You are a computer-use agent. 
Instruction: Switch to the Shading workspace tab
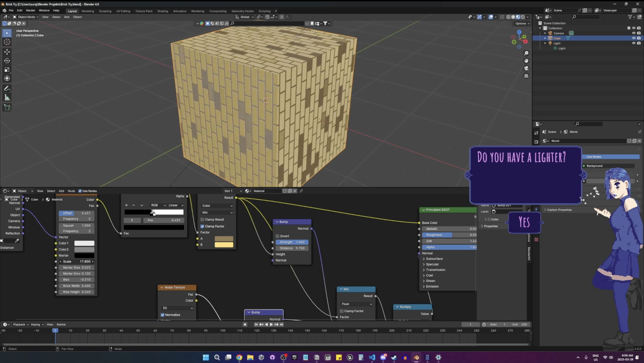pos(162,11)
